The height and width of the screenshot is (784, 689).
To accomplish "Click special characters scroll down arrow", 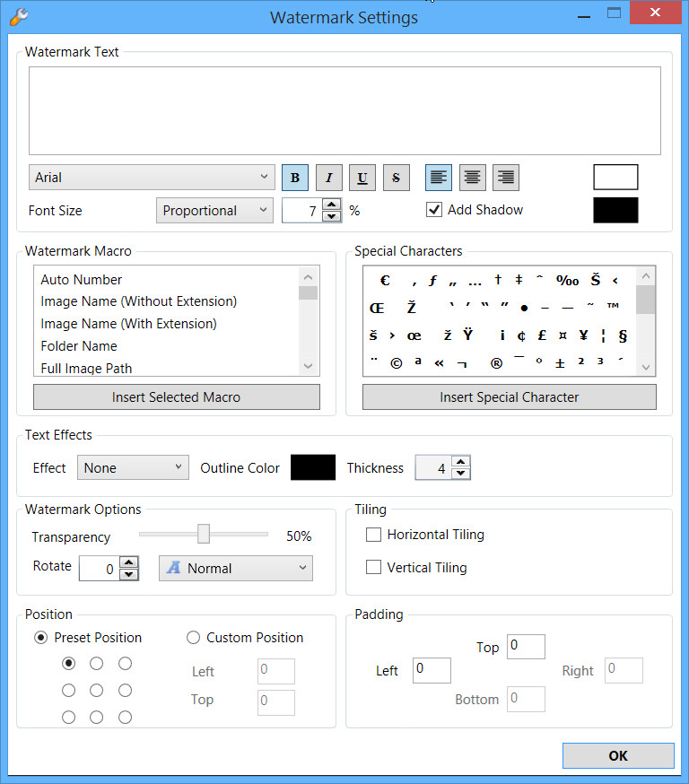I will click(x=646, y=367).
